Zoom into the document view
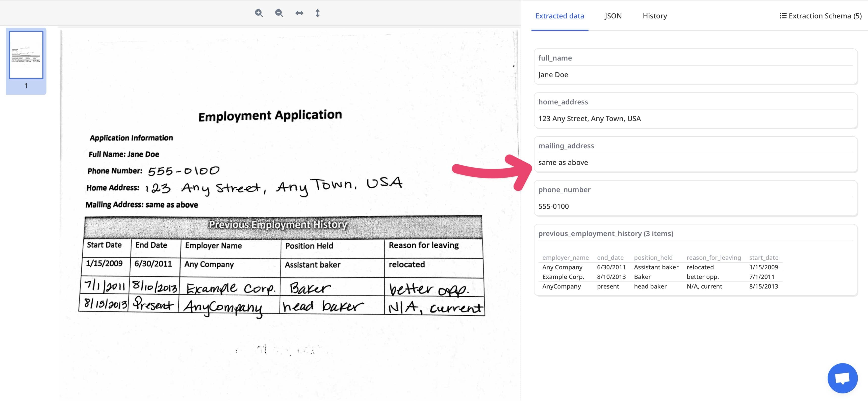The height and width of the screenshot is (401, 868). 259,13
